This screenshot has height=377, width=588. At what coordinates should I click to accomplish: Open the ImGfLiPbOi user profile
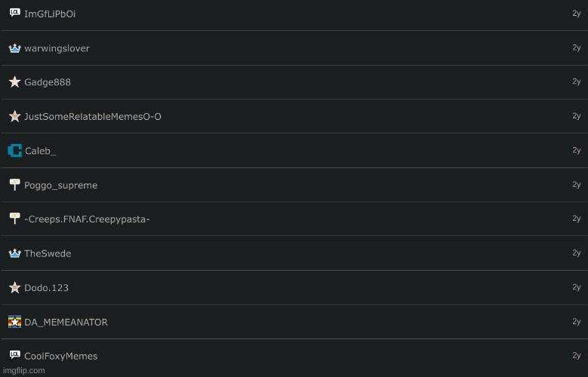click(50, 14)
